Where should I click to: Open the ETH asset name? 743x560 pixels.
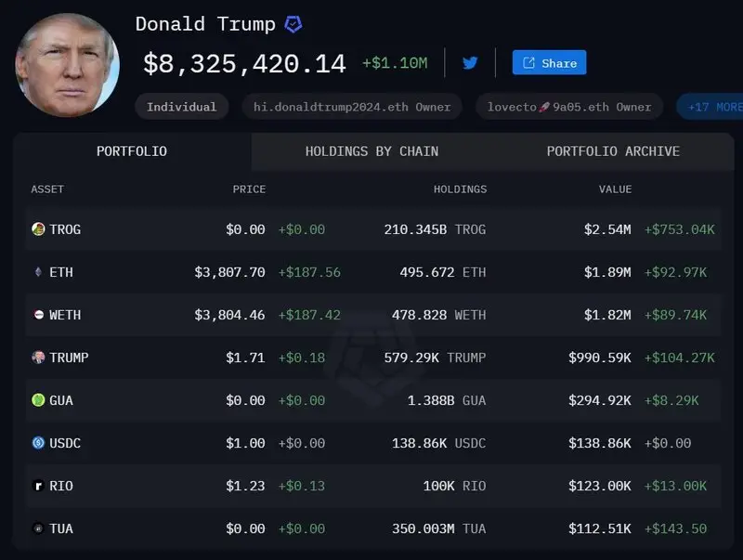click(x=61, y=272)
